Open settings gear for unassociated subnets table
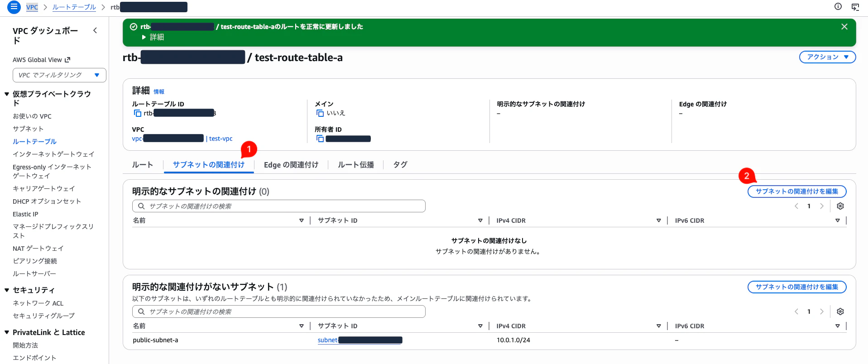Viewport: 868px width, 364px height. point(840,311)
